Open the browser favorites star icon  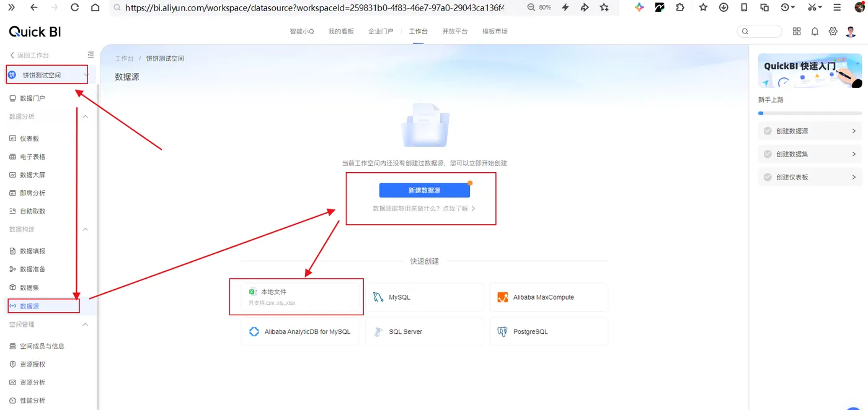[703, 7]
